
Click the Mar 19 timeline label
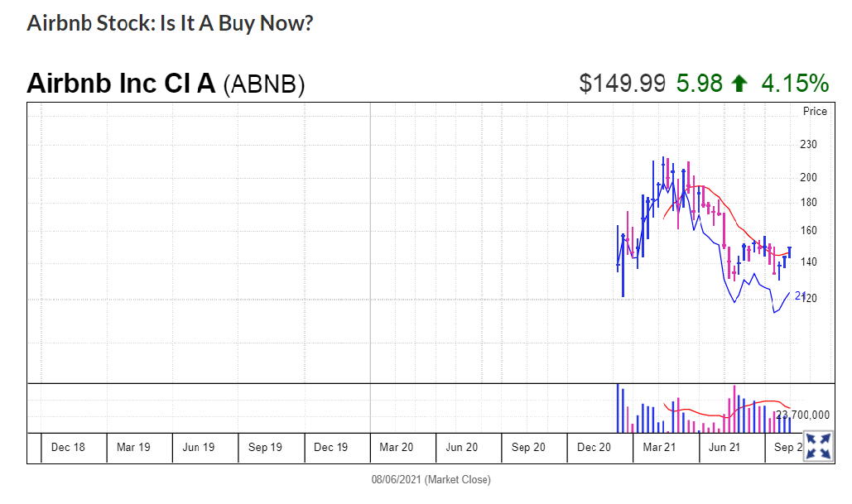133,448
